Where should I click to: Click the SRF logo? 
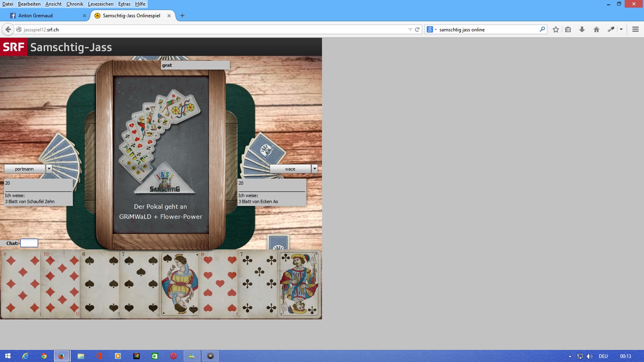pos(14,47)
